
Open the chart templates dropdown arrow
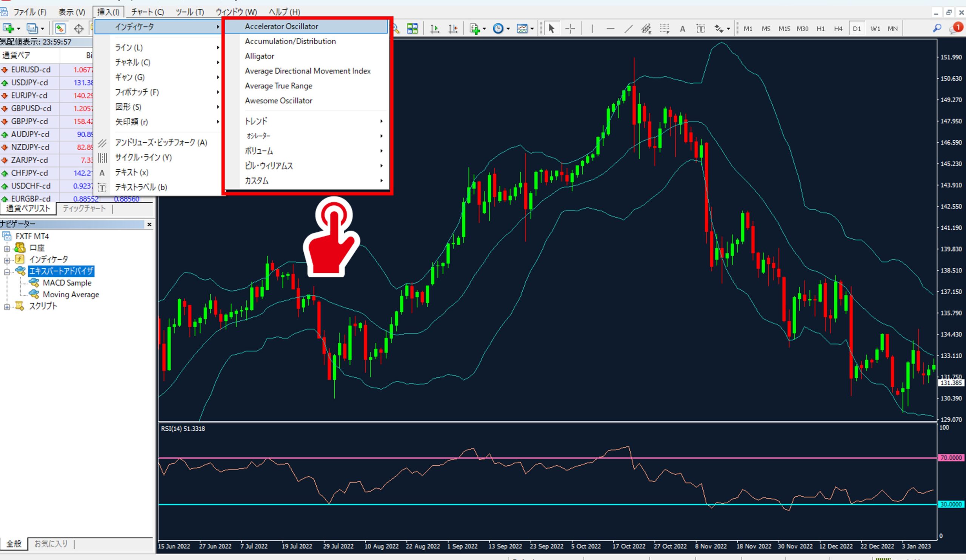(532, 29)
